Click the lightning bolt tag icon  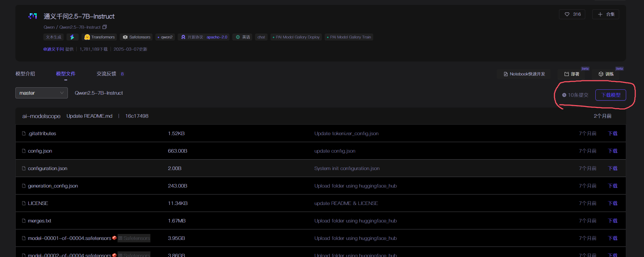click(72, 37)
